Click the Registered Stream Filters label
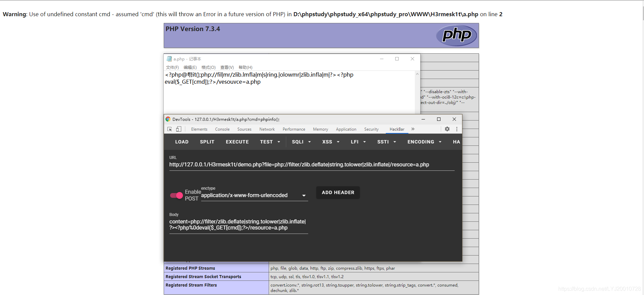Image resolution: width=644 pixels, height=295 pixels. [191, 285]
